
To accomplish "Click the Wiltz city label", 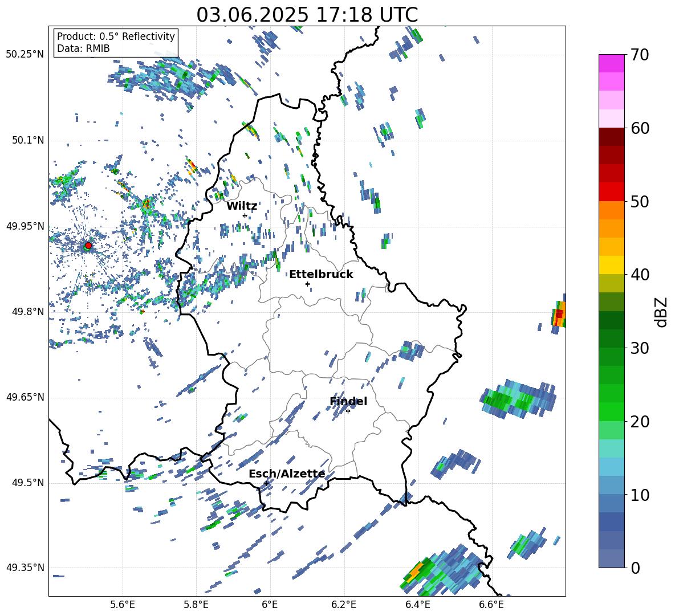I will tap(242, 206).
